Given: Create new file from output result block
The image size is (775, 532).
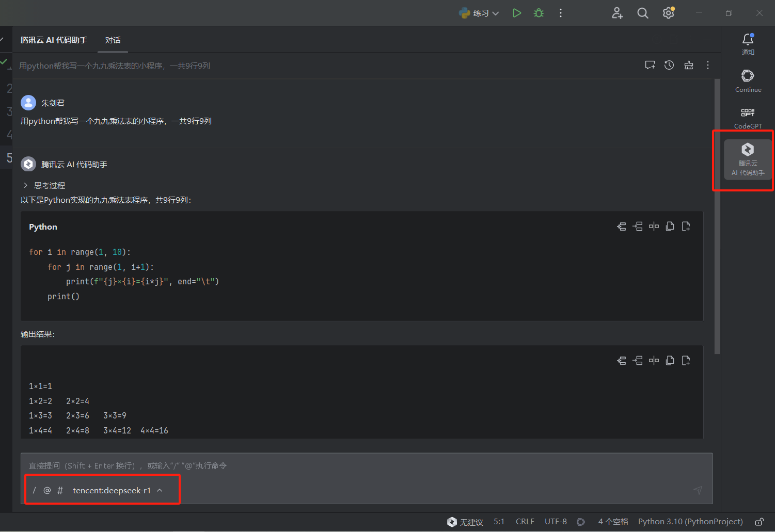Looking at the screenshot, I should coord(686,360).
